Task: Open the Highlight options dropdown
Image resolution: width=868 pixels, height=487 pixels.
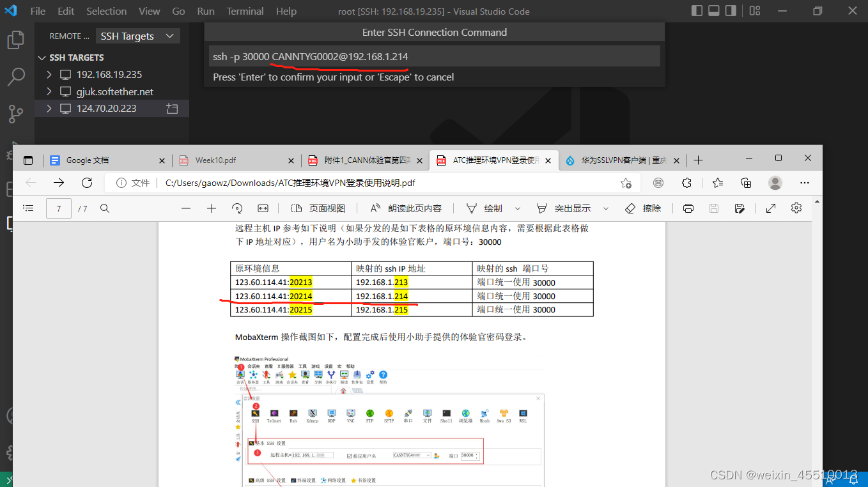Action: tap(606, 208)
